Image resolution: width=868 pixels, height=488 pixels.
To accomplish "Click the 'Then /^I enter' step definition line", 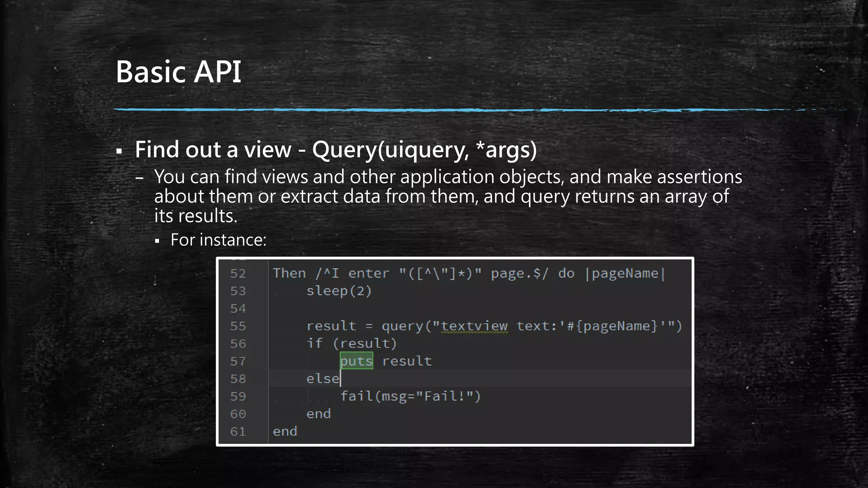I will [x=469, y=274].
